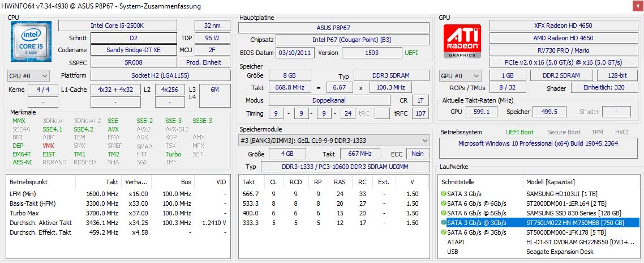The height and width of the screenshot is (263, 644).
Task: Select the highlighted ST750LM022 HN-M750MBB row
Action: [539, 223]
